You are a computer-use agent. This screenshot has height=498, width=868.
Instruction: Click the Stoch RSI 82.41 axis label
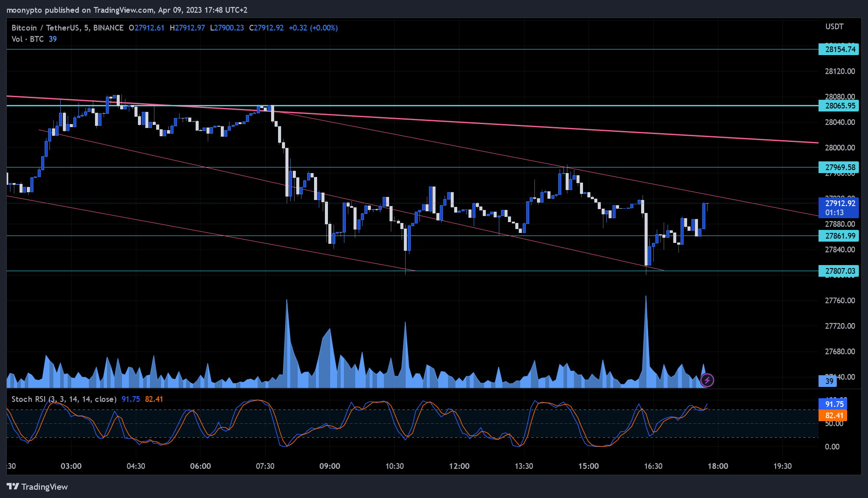click(x=833, y=416)
